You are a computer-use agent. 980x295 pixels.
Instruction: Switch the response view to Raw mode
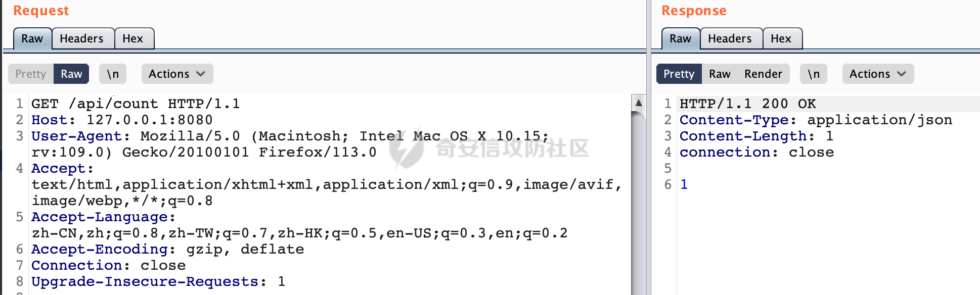pos(720,74)
